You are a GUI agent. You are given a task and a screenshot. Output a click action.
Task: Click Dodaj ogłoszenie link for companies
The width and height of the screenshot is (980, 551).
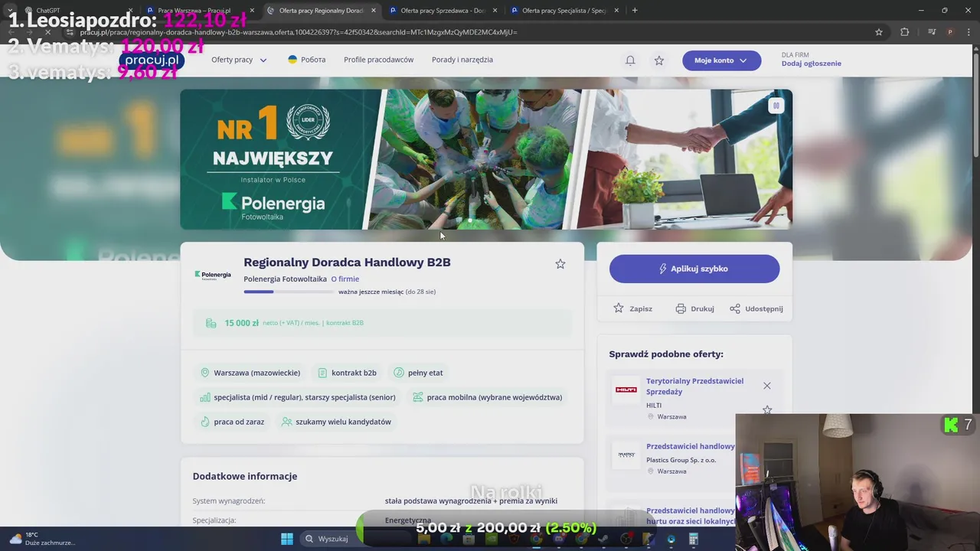tap(811, 64)
